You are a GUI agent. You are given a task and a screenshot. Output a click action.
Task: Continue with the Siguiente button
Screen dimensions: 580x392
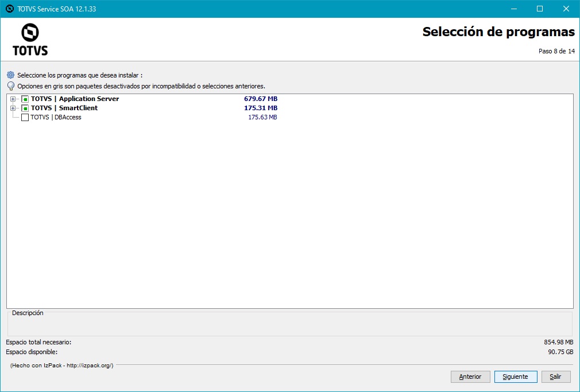click(515, 377)
